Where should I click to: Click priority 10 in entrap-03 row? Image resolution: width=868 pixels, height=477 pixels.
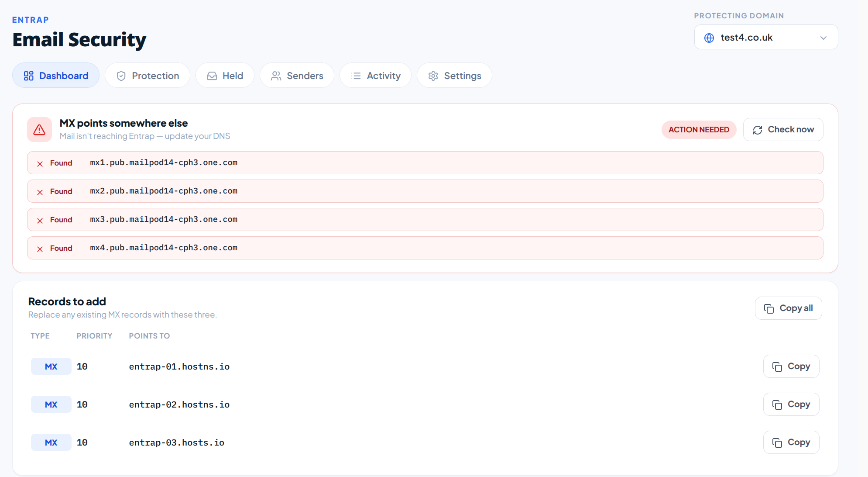point(82,442)
